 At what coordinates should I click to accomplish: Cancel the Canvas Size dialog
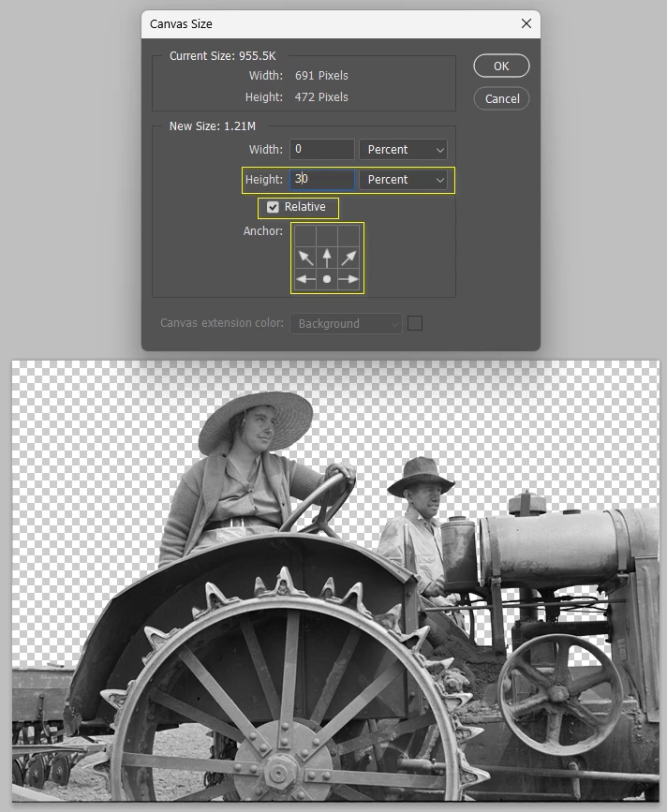501,98
